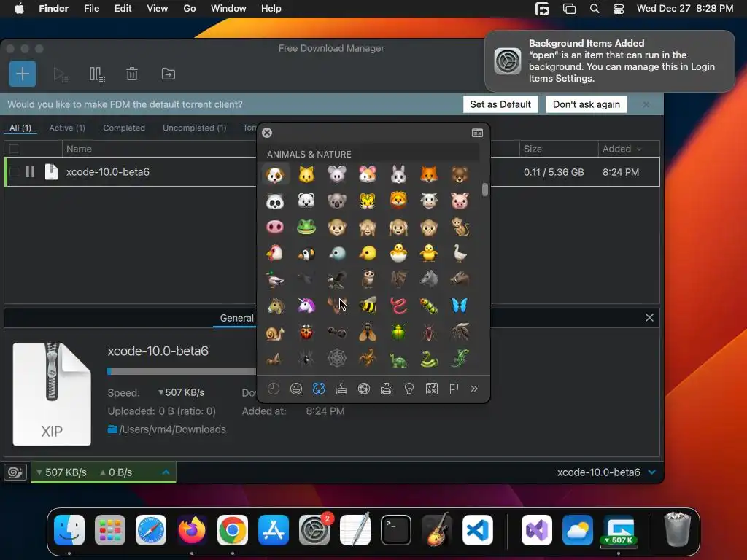The height and width of the screenshot is (560, 747).
Task: Switch to Symbols emoji category
Action: pos(432,389)
